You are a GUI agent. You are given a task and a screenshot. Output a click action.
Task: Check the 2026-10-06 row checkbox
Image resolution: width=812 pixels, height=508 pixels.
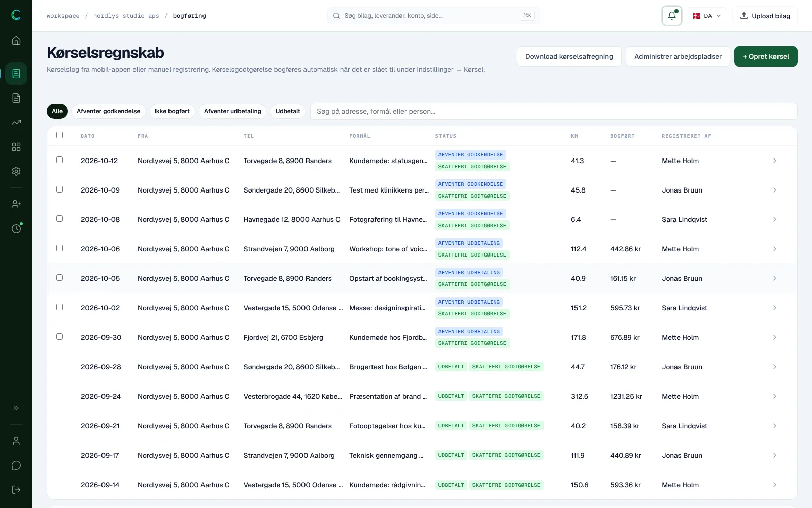coord(60,248)
